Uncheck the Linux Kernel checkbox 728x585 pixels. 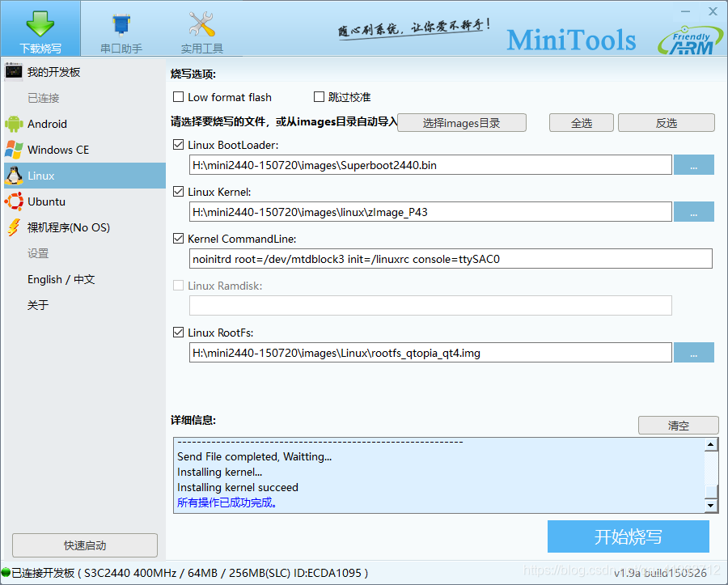point(178,191)
